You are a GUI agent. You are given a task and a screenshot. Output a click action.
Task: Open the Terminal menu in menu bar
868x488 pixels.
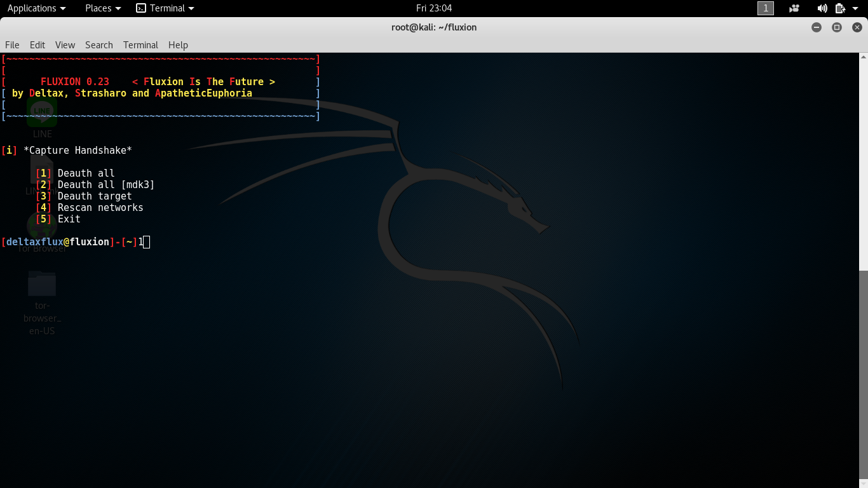pos(140,44)
